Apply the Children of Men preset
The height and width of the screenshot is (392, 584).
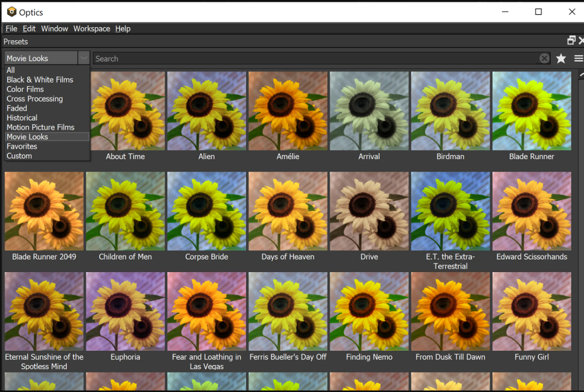pos(125,211)
